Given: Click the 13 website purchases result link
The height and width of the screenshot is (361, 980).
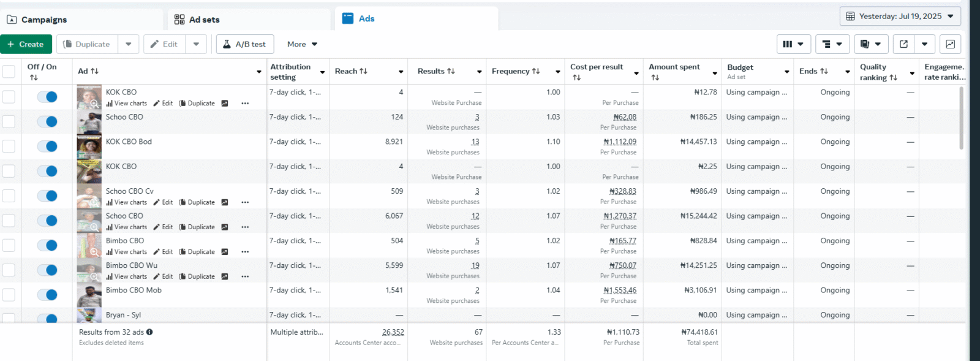Looking at the screenshot, I should click(x=475, y=142).
